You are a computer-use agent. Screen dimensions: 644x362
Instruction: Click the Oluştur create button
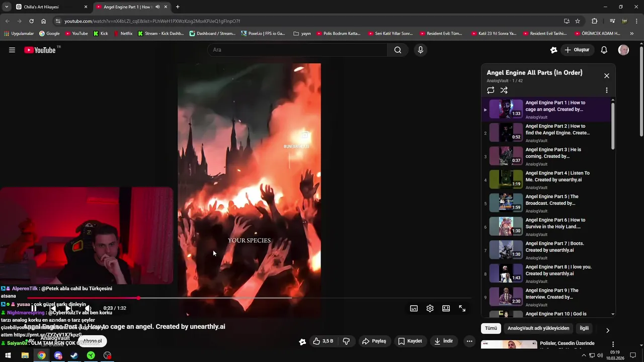(578, 50)
